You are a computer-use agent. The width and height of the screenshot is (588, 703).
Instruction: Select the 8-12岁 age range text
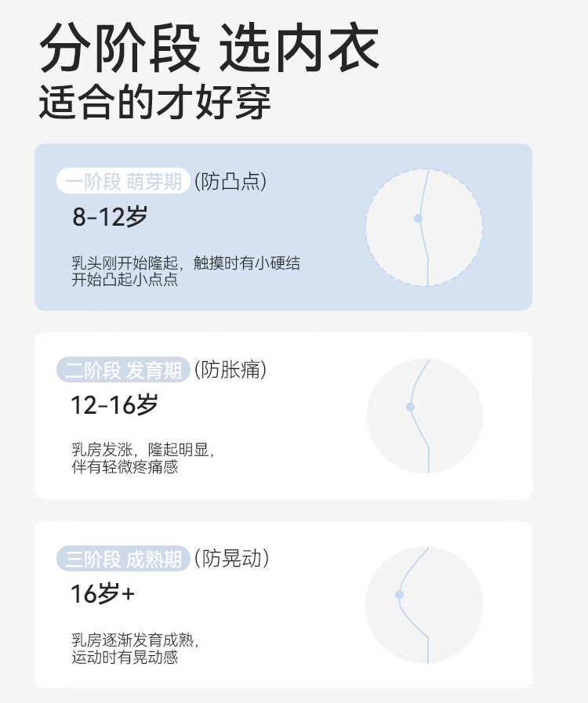[x=110, y=217]
